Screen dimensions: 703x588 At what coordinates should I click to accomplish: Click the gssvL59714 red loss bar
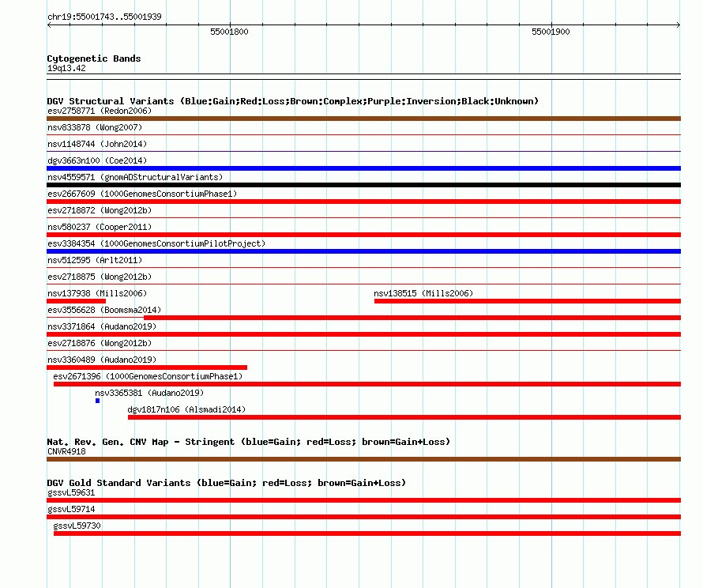tap(363, 517)
